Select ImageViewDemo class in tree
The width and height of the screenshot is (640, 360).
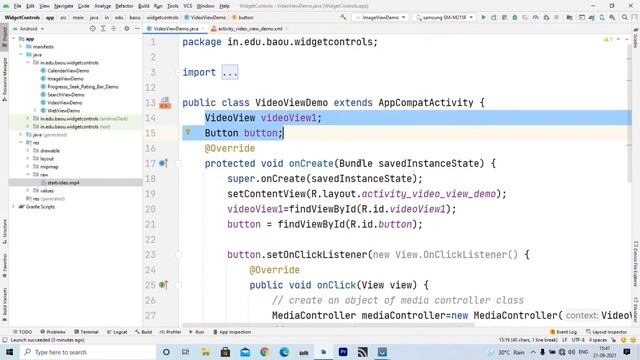coord(65,79)
